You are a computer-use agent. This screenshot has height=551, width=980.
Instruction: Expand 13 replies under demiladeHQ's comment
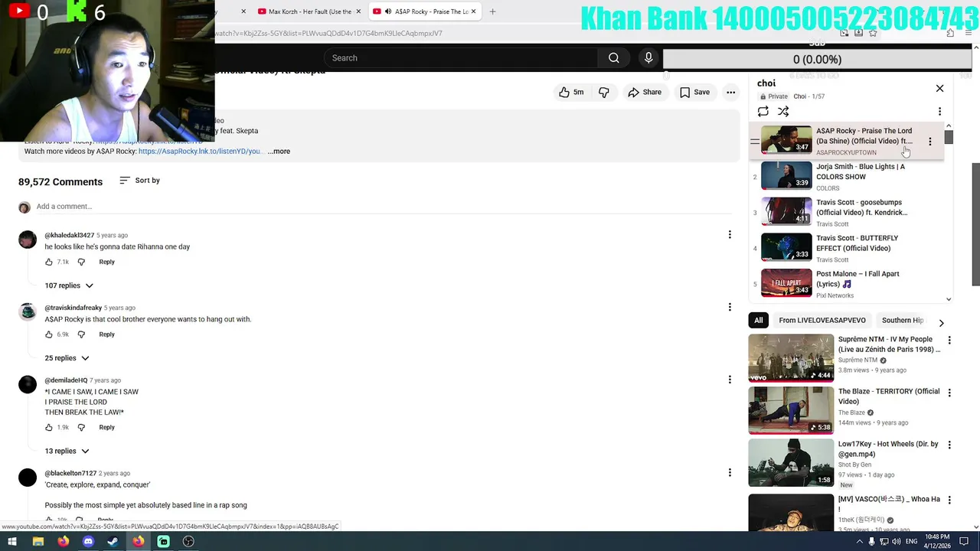(x=67, y=452)
